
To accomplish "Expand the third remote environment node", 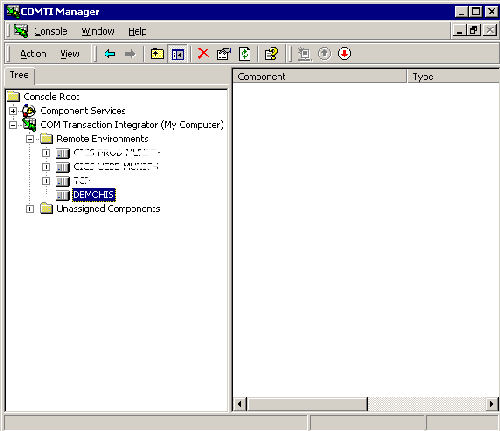I will pyautogui.click(x=46, y=181).
